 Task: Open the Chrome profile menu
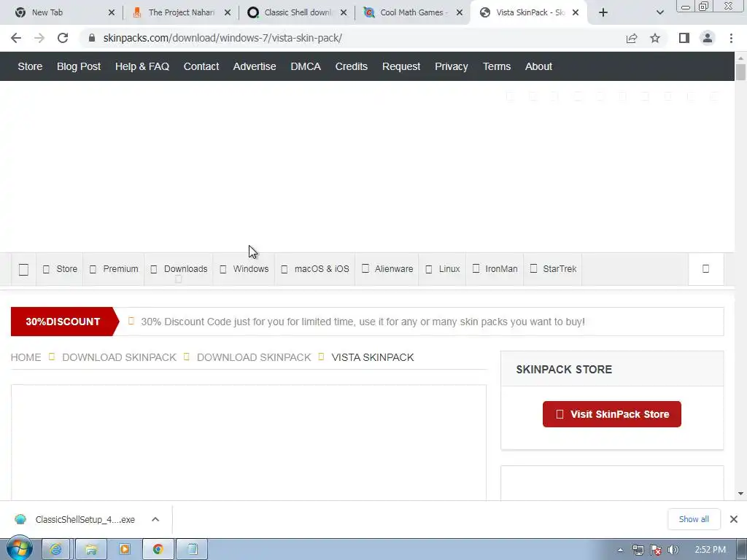[x=708, y=38]
